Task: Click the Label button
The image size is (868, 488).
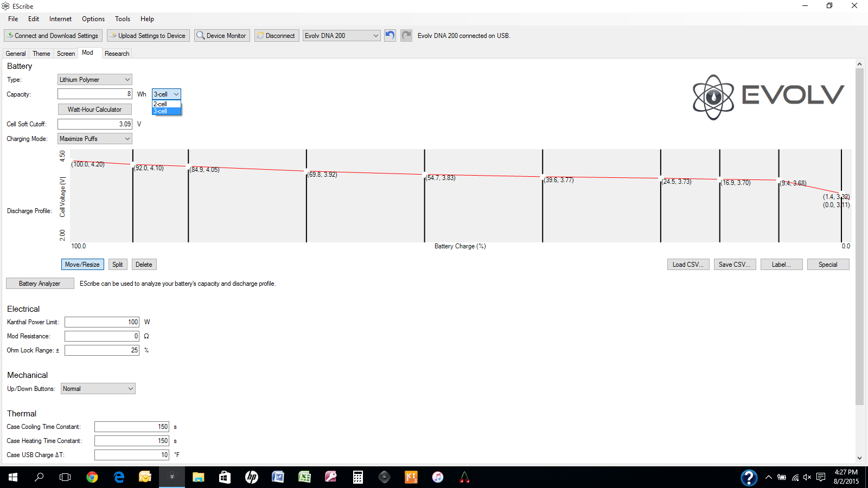Action: (781, 265)
